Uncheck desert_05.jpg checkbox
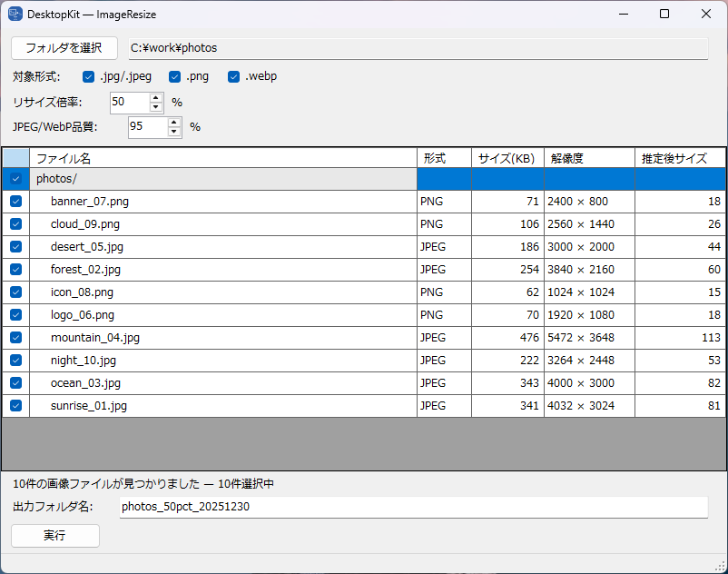This screenshot has height=574, width=728. click(x=15, y=247)
